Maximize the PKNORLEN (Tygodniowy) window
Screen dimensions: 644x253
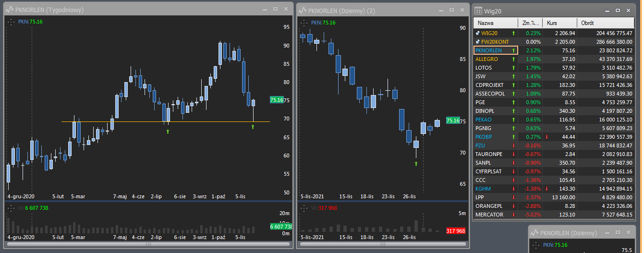(x=275, y=9)
